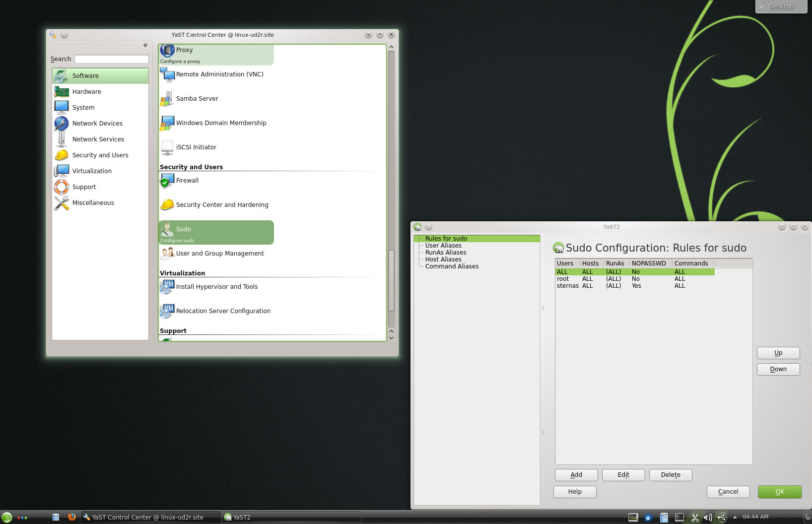
Task: Click the Edit button
Action: click(623, 475)
